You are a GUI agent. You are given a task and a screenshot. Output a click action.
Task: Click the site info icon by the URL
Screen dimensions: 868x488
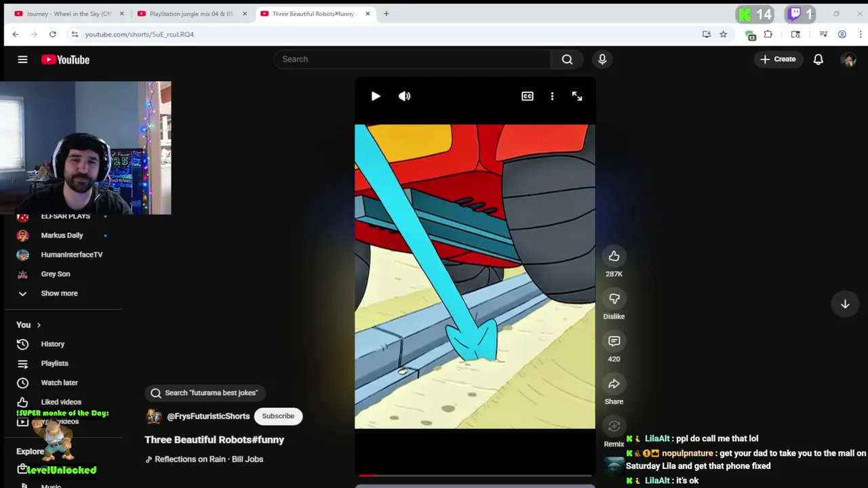coord(75,34)
